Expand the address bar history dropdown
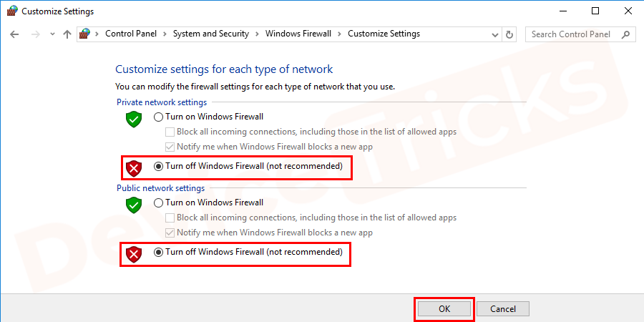Viewport: 644px width, 322px height. [x=495, y=34]
